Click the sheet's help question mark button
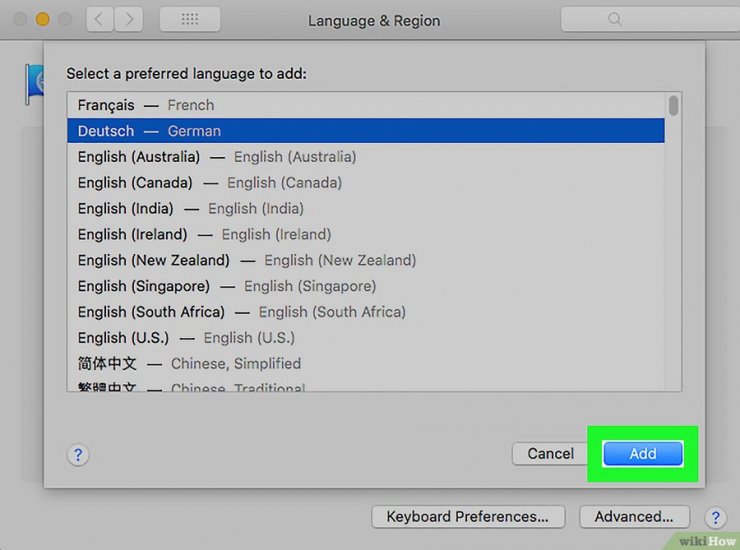740x550 pixels. coord(78,455)
